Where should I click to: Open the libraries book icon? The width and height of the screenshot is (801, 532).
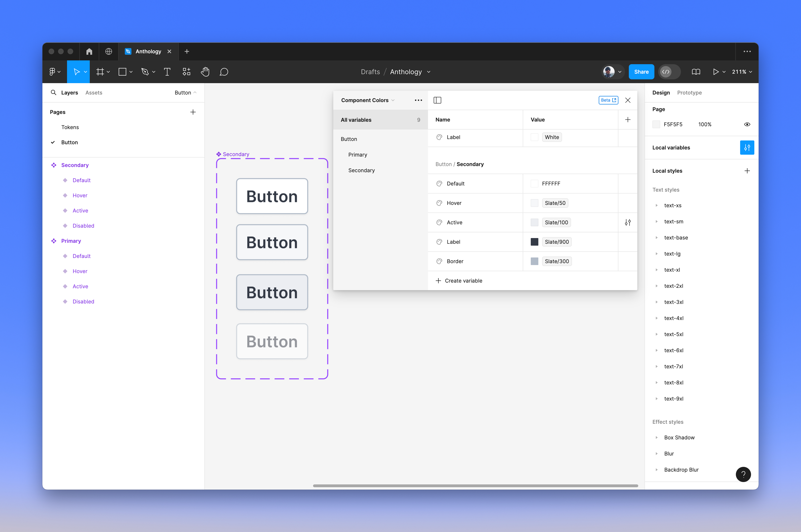point(696,72)
